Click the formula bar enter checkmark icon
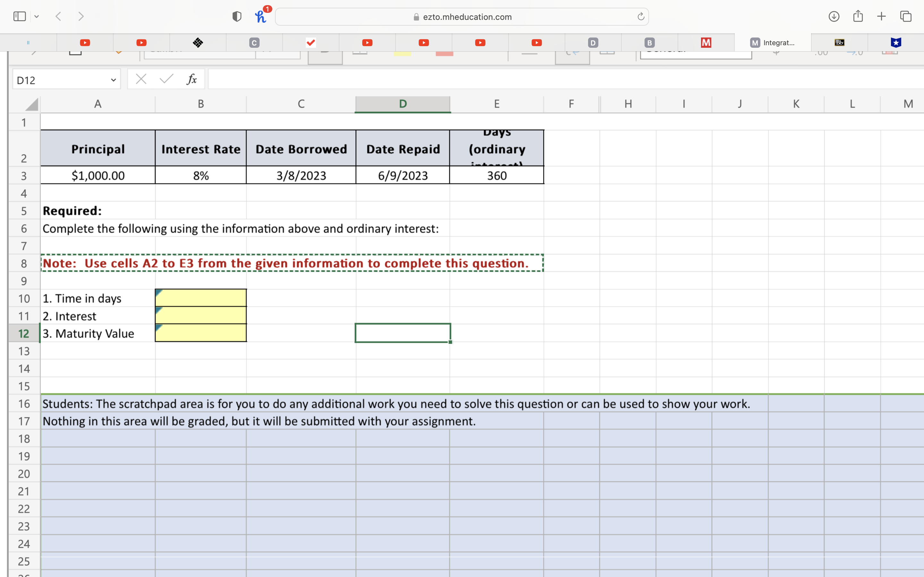This screenshot has height=577, width=924. coord(166,79)
